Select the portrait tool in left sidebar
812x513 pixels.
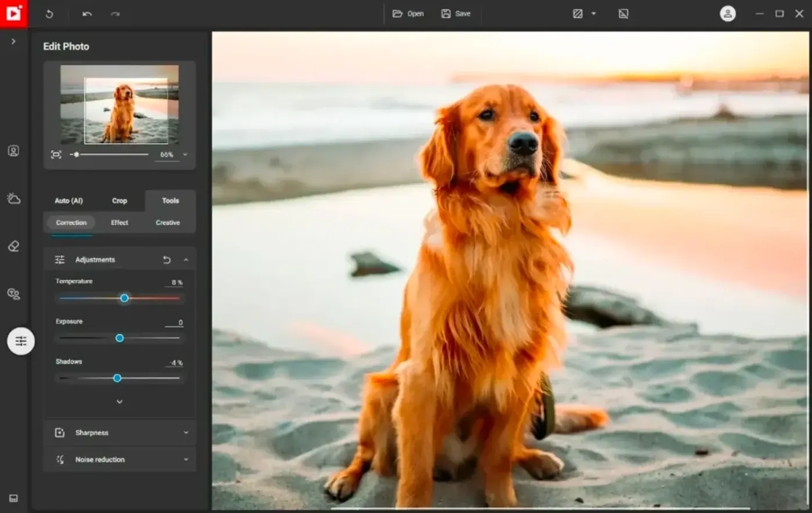pyautogui.click(x=13, y=151)
